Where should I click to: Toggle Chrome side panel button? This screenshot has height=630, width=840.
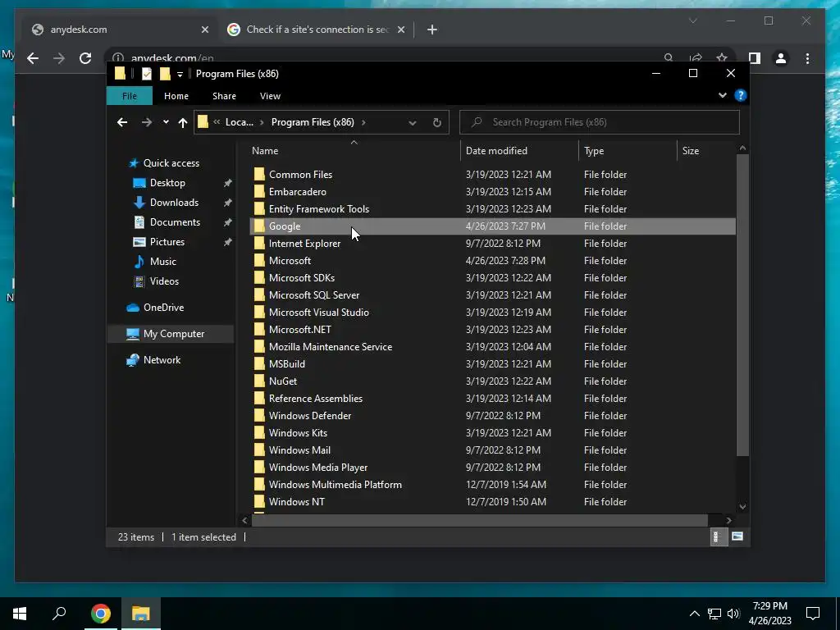pyautogui.click(x=755, y=58)
